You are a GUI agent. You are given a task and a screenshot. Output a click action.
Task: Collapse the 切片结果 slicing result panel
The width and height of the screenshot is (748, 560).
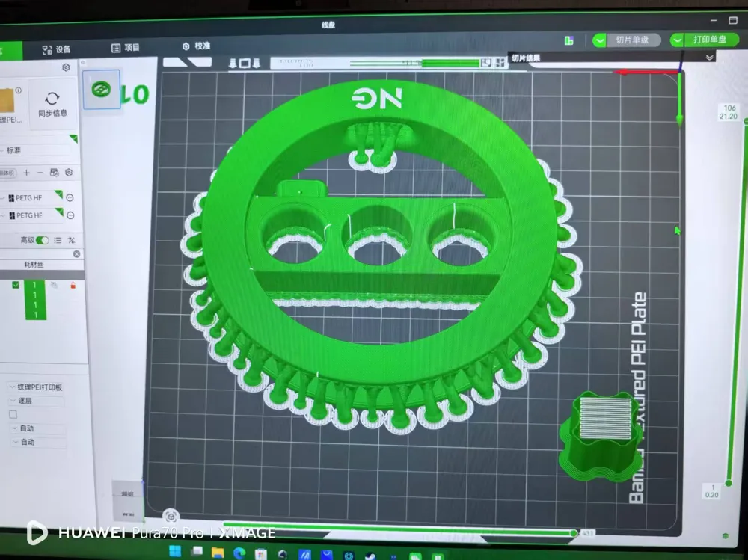point(709,58)
